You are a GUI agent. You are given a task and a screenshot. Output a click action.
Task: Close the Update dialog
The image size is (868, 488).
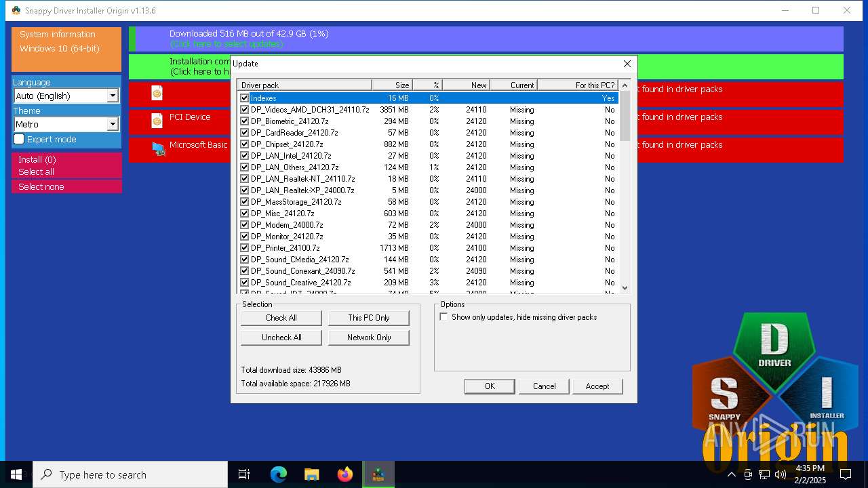[627, 63]
